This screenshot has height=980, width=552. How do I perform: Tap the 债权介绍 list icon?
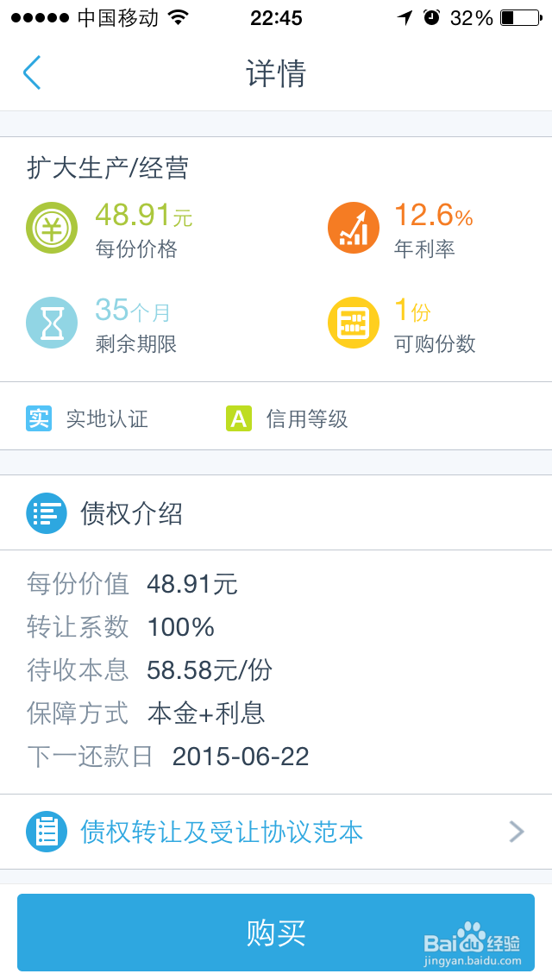click(x=47, y=513)
